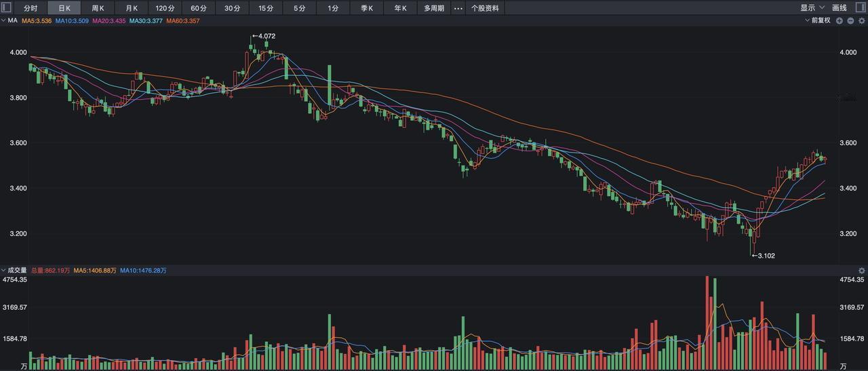Collapse the MA indicator chevron
The image size is (868, 371).
tap(3, 21)
